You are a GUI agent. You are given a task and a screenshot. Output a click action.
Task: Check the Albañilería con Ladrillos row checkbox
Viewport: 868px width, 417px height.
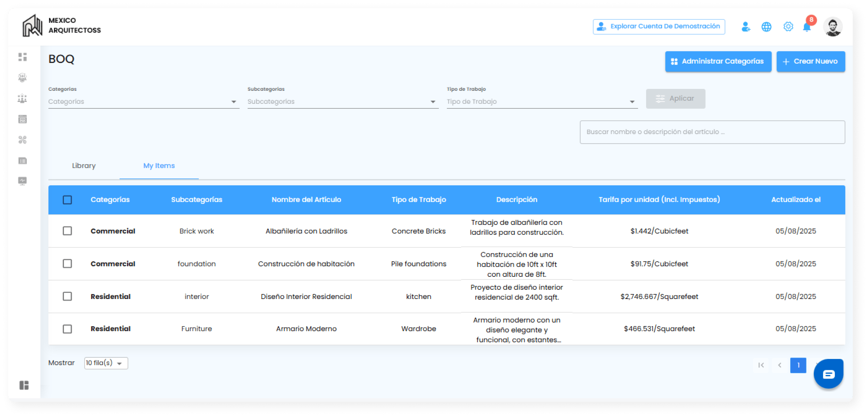point(67,231)
